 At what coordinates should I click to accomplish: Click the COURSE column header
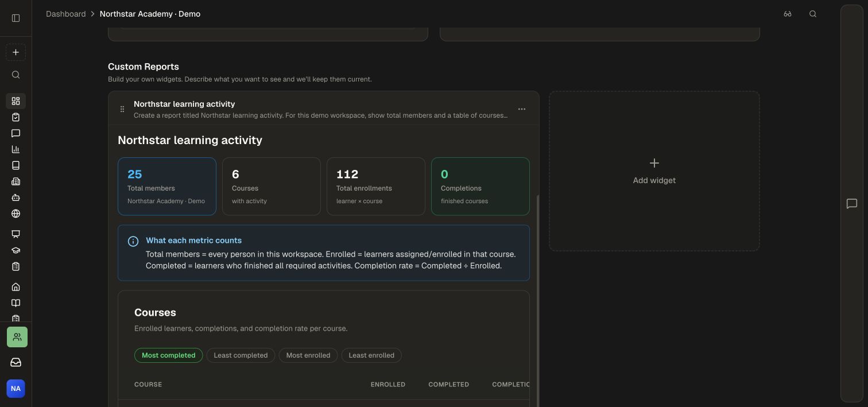pos(148,385)
